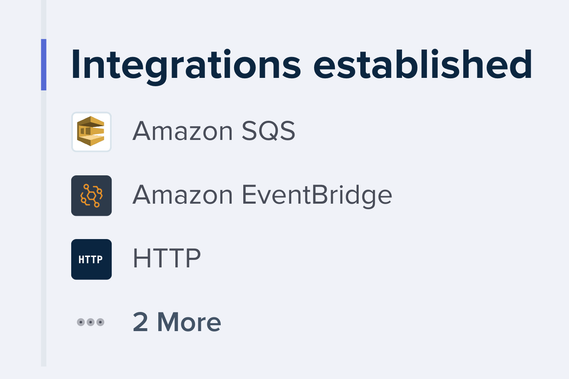
Task: Click the word 'established' in the heading
Action: (423, 64)
